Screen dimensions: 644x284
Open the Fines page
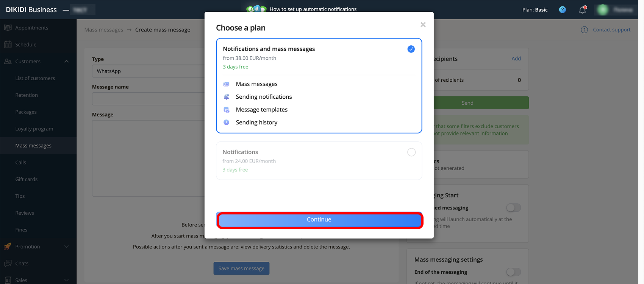click(21, 230)
